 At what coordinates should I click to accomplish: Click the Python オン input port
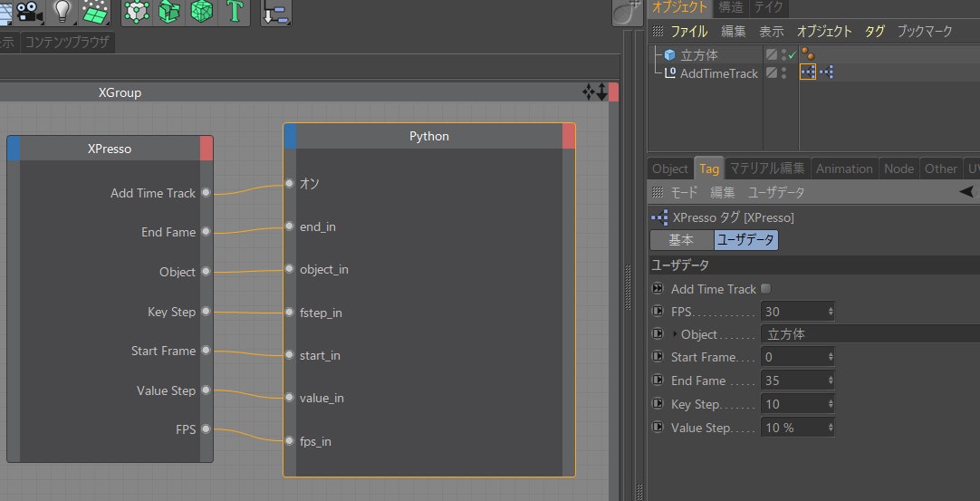289,183
